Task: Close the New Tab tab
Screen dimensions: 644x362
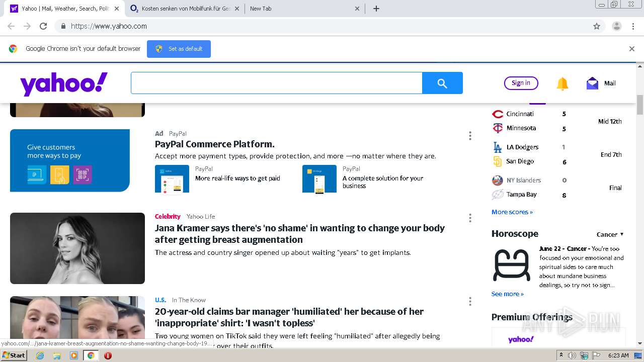Action: (x=357, y=9)
